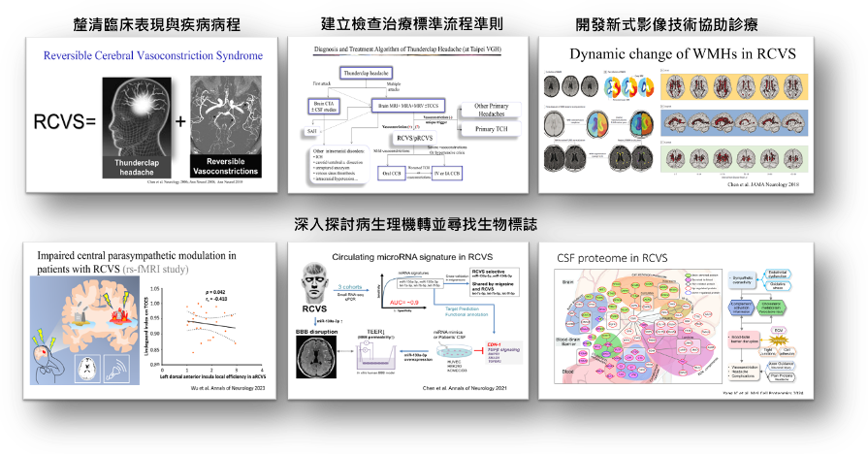Click the "Brain" label in the CSF proteome diagram
The height and width of the screenshot is (454, 868).
568,282
